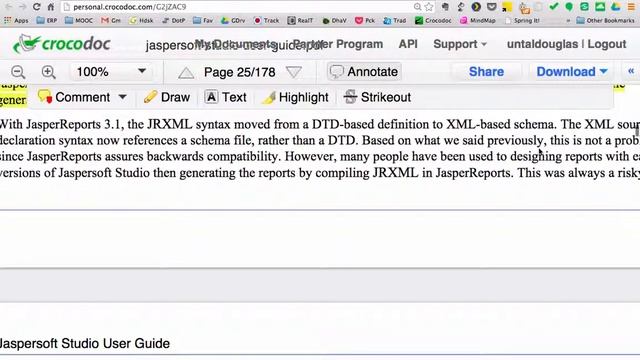
Task: Open the Other Bookmarks folder
Action: [x=605, y=20]
